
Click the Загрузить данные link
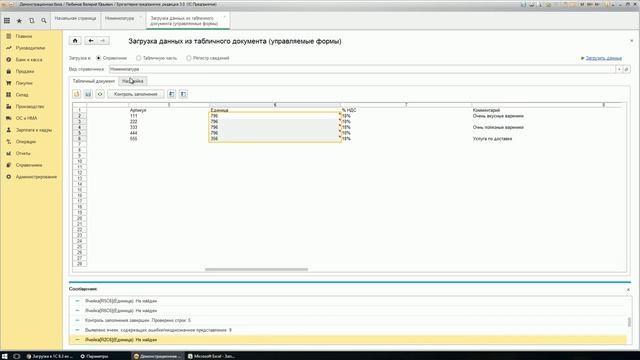point(604,58)
